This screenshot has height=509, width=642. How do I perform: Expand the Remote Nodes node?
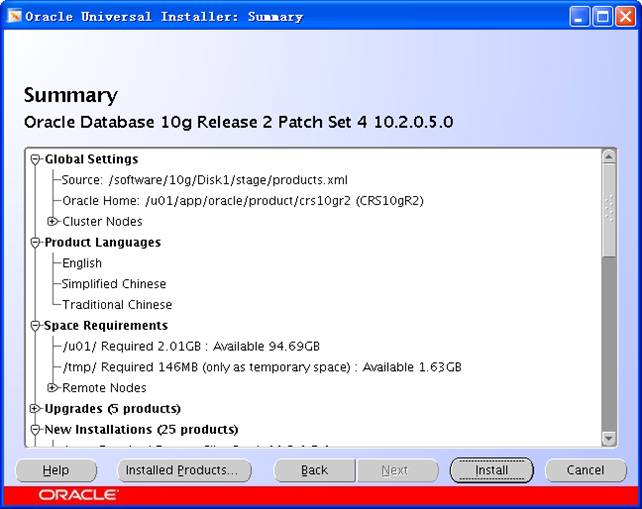[x=52, y=387]
